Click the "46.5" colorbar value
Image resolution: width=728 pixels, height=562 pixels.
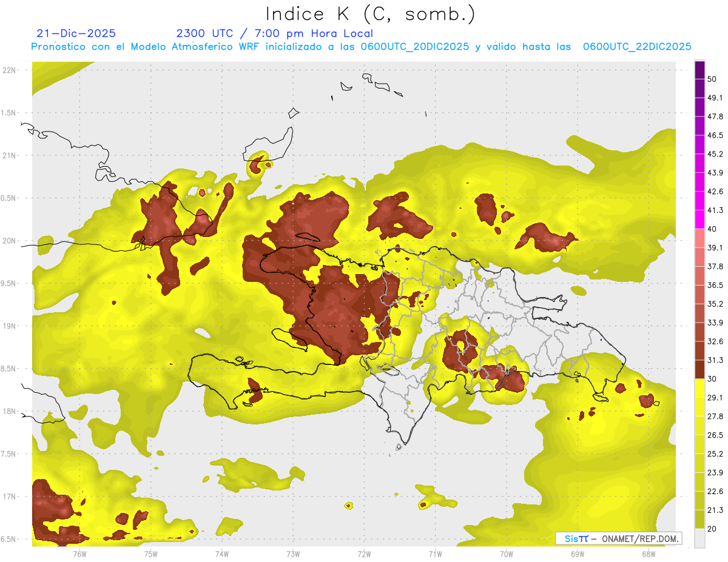(x=715, y=135)
